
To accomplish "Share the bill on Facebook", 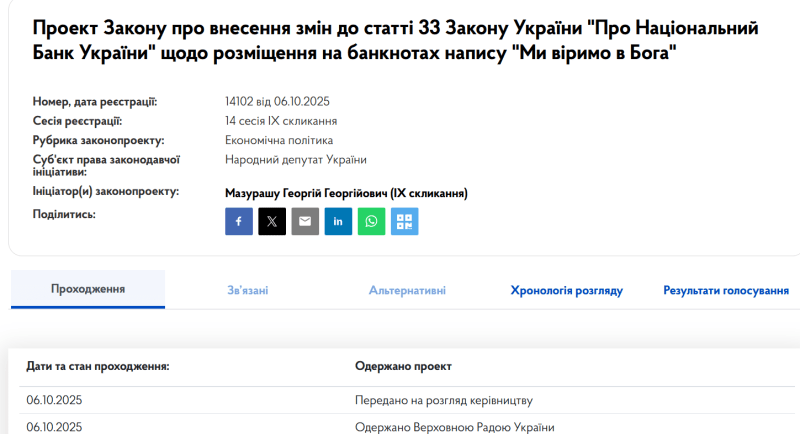I will point(239,221).
